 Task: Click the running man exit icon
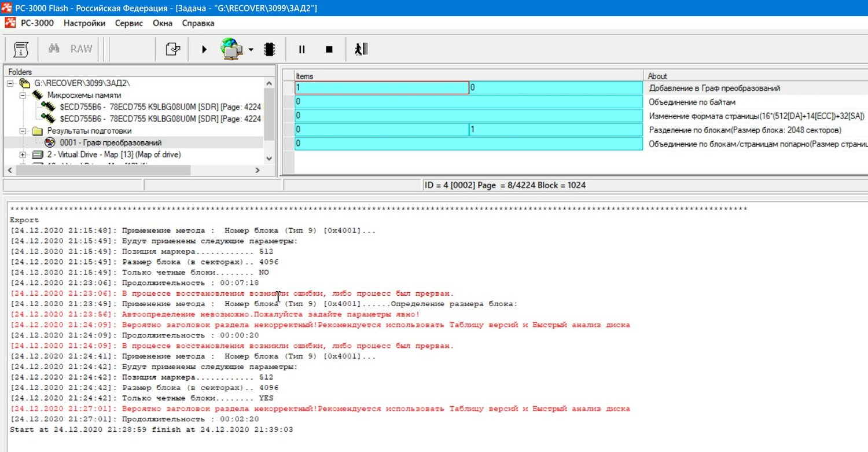click(362, 49)
